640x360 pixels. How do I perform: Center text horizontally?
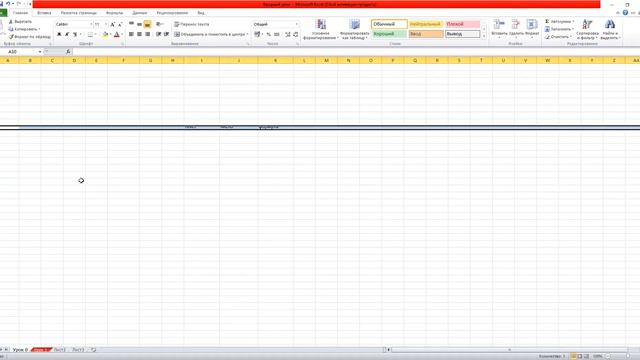139,34
